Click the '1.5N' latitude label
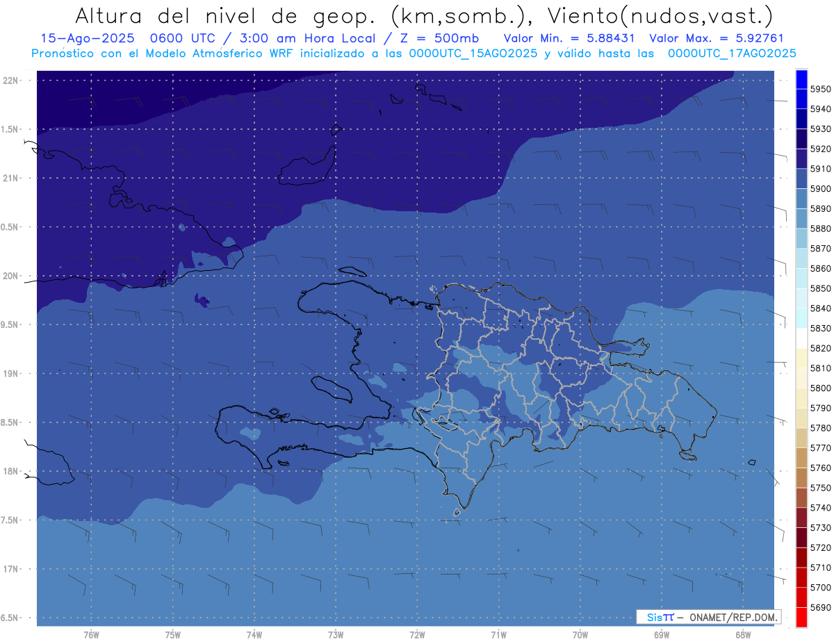Viewport: 834px width, 644px height. pos(11,130)
